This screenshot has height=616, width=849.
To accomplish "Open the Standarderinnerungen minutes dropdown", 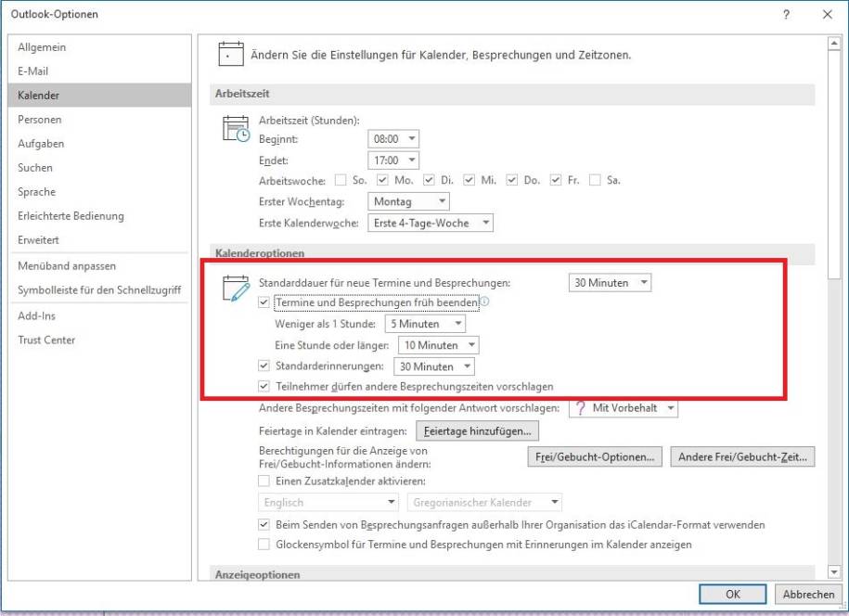I will (x=433, y=366).
